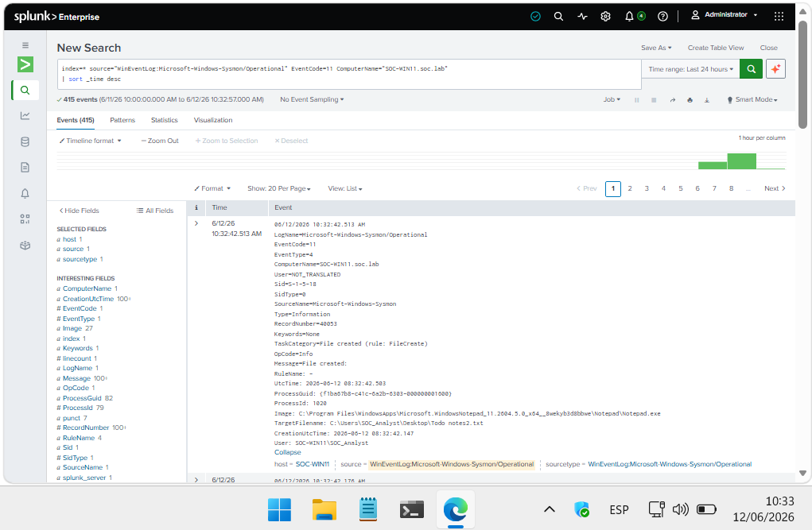Switch to the Visualization tab
The height and width of the screenshot is (530, 812).
pos(213,120)
